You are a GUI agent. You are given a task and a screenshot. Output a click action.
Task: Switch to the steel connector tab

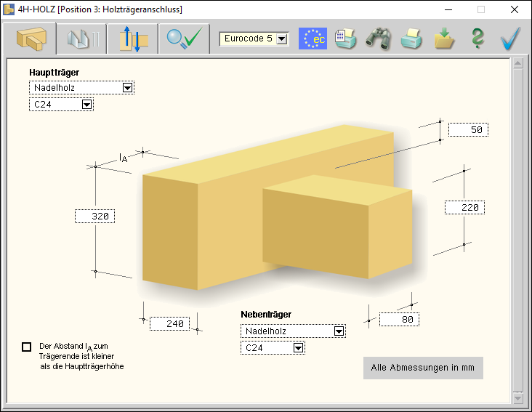81,39
